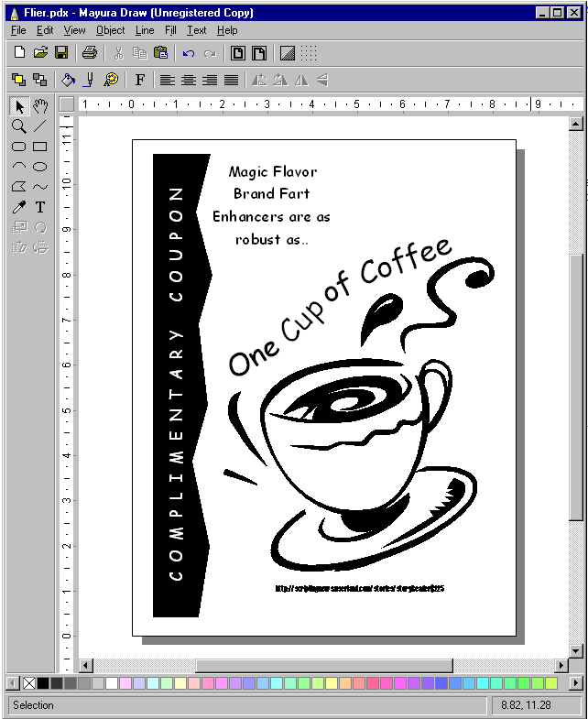Activate the eyedropper color picker tool
The image size is (588, 719).
coord(18,207)
